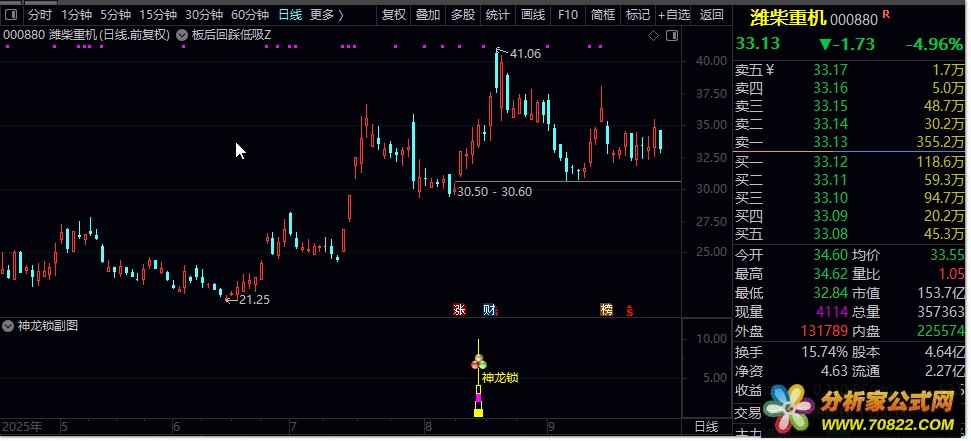The width and height of the screenshot is (971, 441).
Task: Click the 卖五 price 33.17
Action: coord(830,70)
